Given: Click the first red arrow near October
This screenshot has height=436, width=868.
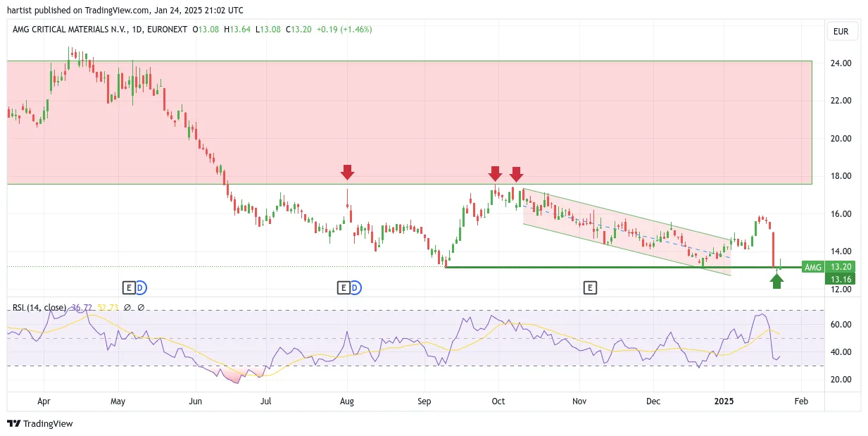Looking at the screenshot, I should 495,174.
